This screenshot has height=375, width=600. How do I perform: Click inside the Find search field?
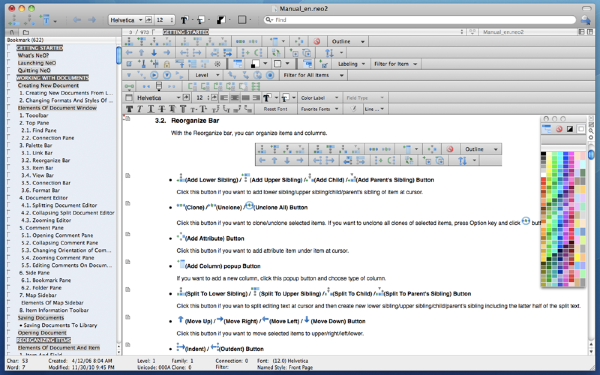point(420,20)
